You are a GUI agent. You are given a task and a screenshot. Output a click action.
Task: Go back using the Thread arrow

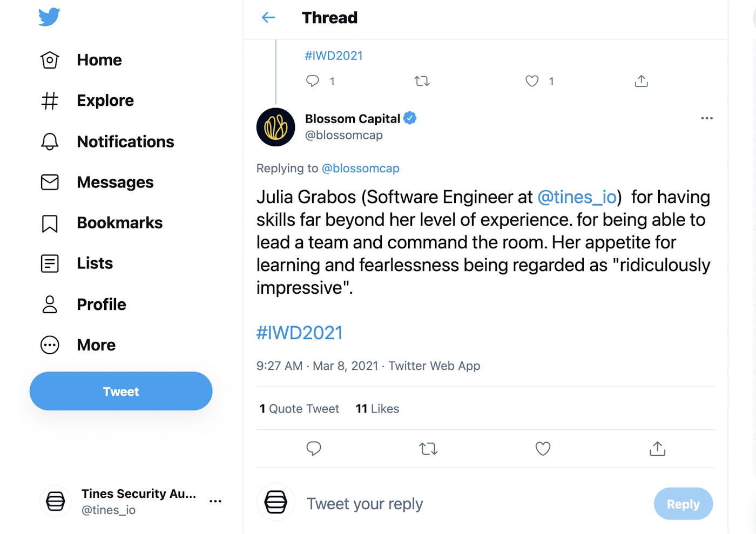pyautogui.click(x=268, y=18)
